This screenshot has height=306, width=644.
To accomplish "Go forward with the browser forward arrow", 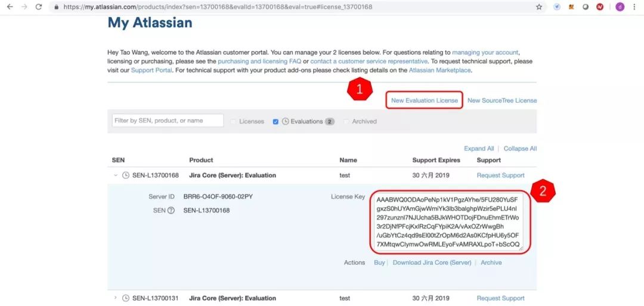I will pyautogui.click(x=24, y=7).
